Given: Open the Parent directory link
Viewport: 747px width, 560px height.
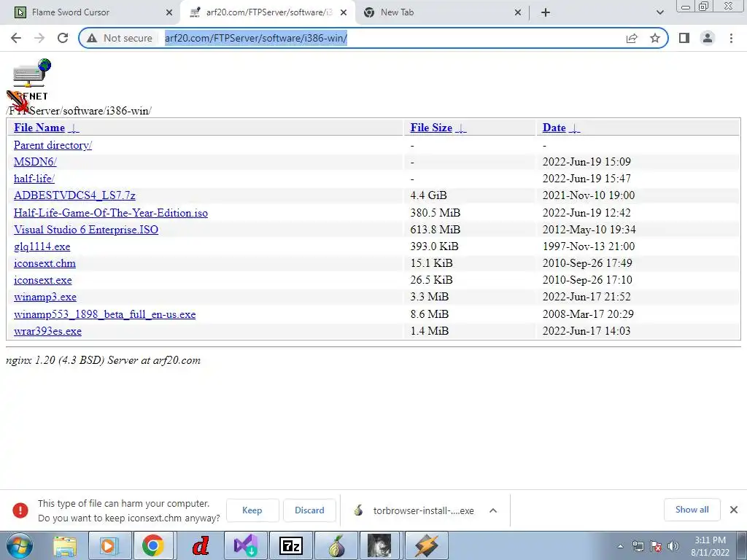Looking at the screenshot, I should [x=53, y=145].
